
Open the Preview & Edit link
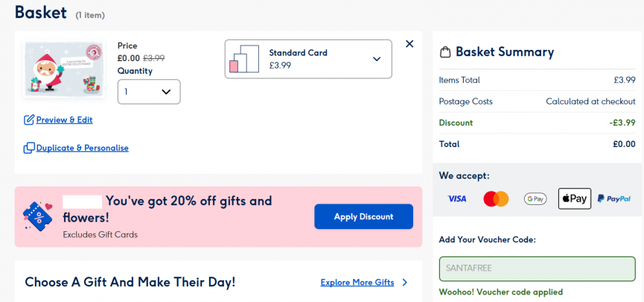click(x=64, y=120)
